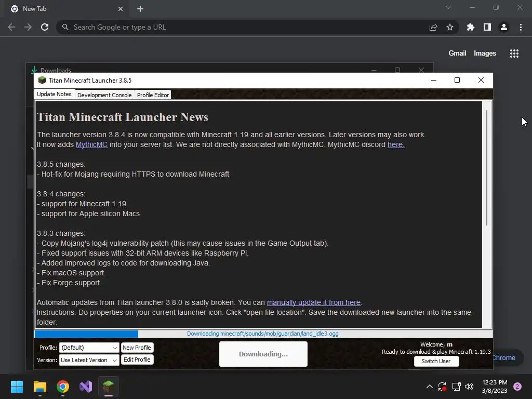Open the Chrome profile avatar
532x399 pixels.
504,27
